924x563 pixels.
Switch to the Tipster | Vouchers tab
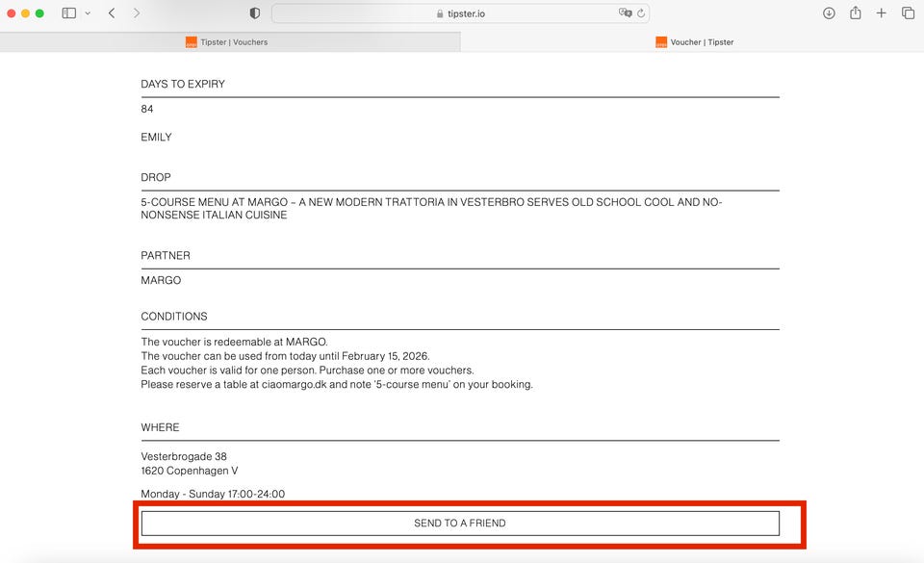(230, 41)
